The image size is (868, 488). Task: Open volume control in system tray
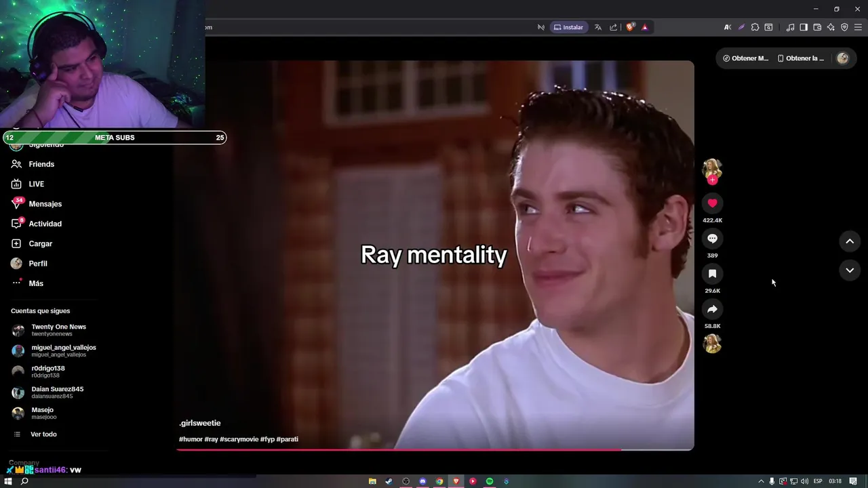tap(805, 481)
